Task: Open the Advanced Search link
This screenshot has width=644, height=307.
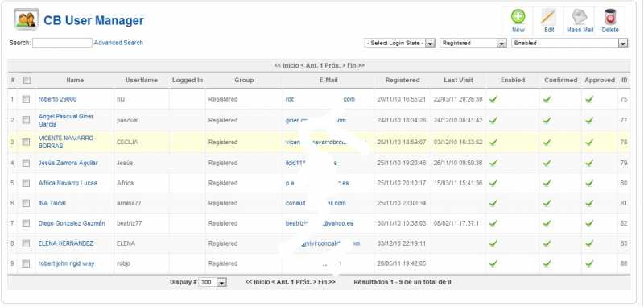Action: pos(118,43)
